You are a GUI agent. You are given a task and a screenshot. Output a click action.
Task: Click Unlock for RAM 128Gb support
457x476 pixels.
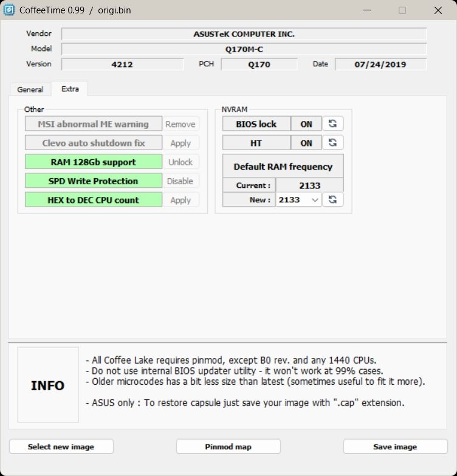point(180,162)
